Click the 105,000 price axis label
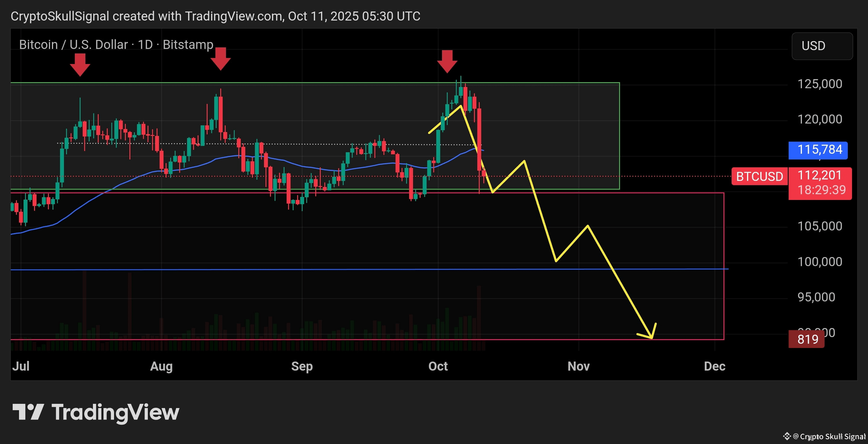Viewport: 868px width, 444px height. [x=819, y=226]
